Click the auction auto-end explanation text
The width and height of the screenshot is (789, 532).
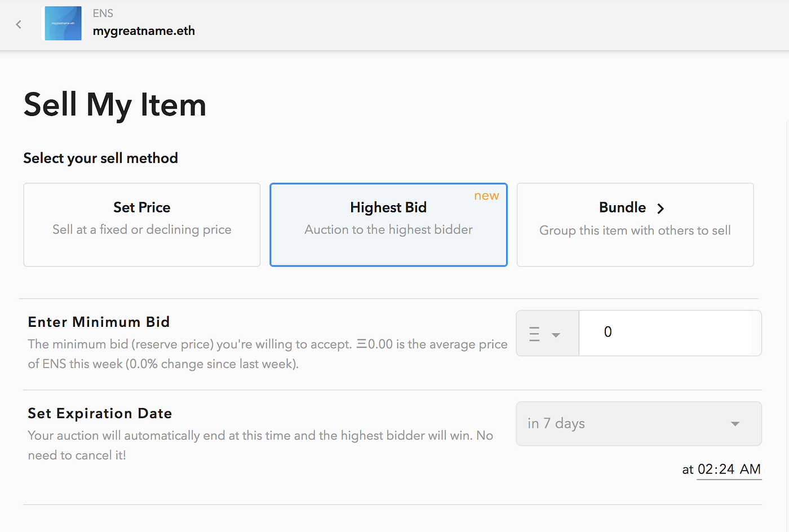pyautogui.click(x=260, y=445)
